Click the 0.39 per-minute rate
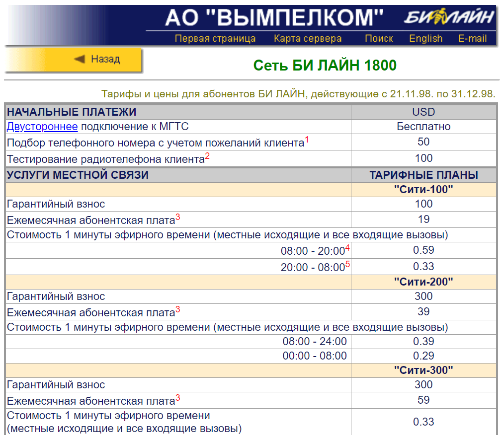Image resolution: width=504 pixels, height=435 pixels. point(423,341)
